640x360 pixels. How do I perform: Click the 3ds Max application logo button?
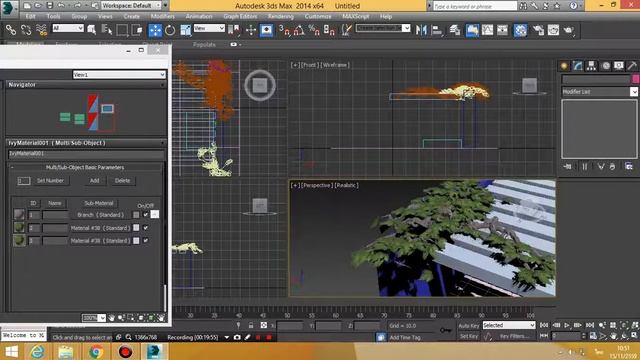tap(9, 9)
